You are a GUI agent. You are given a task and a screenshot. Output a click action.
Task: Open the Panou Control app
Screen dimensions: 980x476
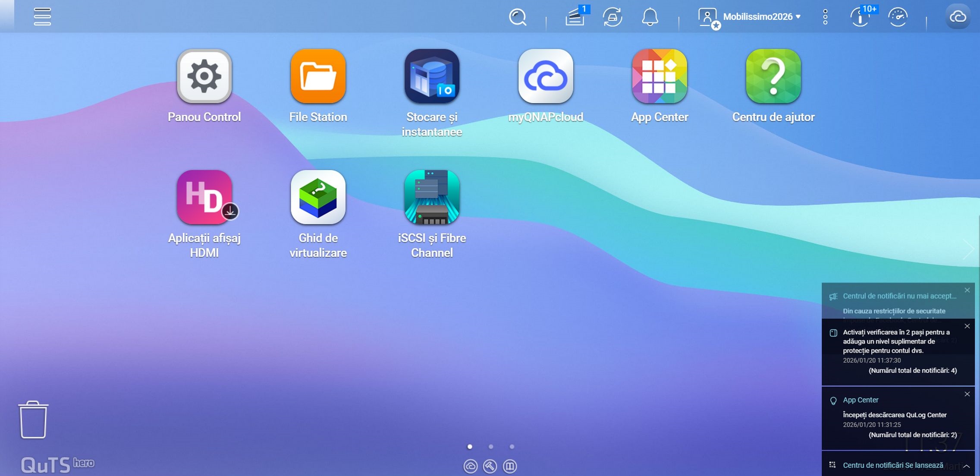click(204, 76)
